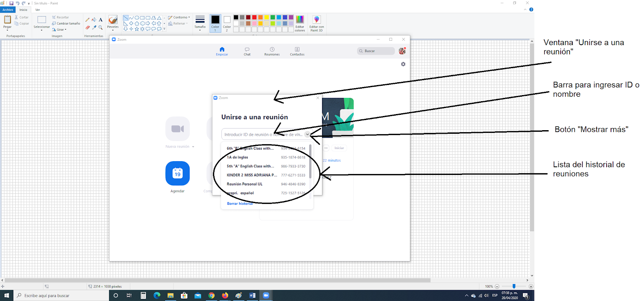Choose the oval shape in shapes gallery
644x301 pixels.
(x=137, y=18)
